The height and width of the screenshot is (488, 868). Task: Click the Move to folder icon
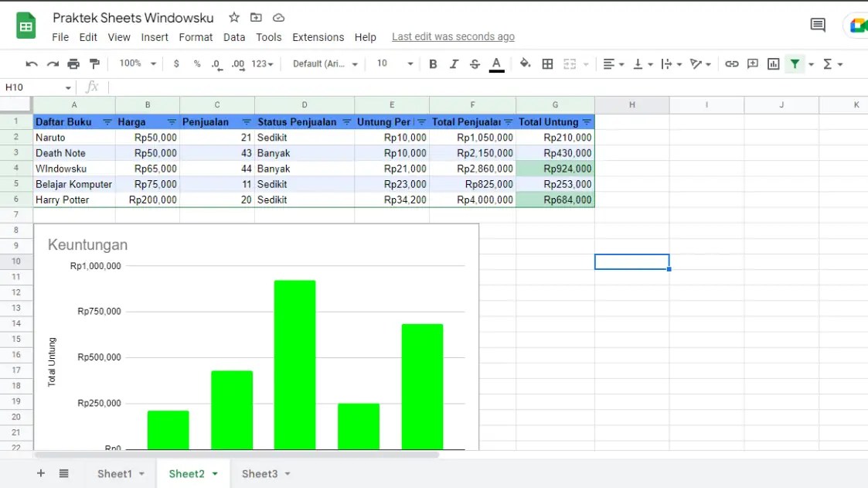pos(256,18)
